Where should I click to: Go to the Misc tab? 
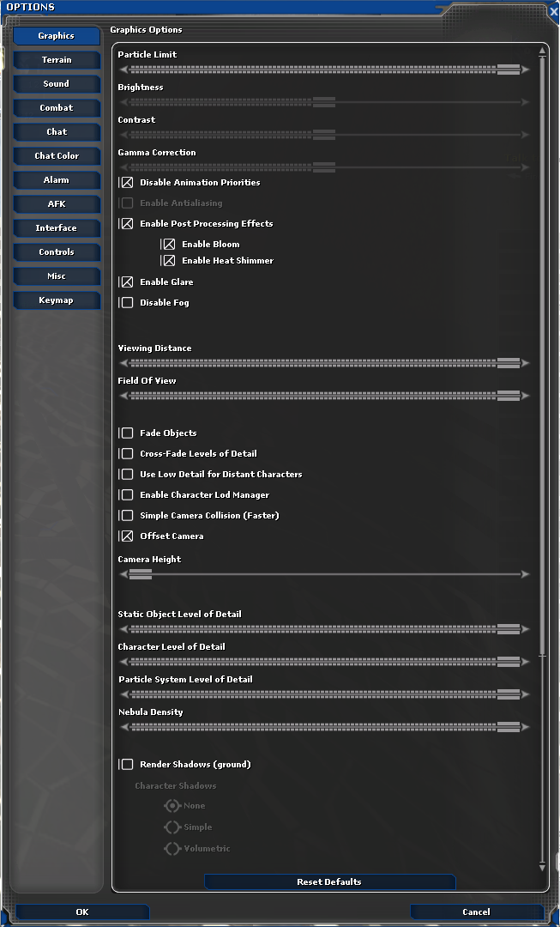tap(56, 276)
